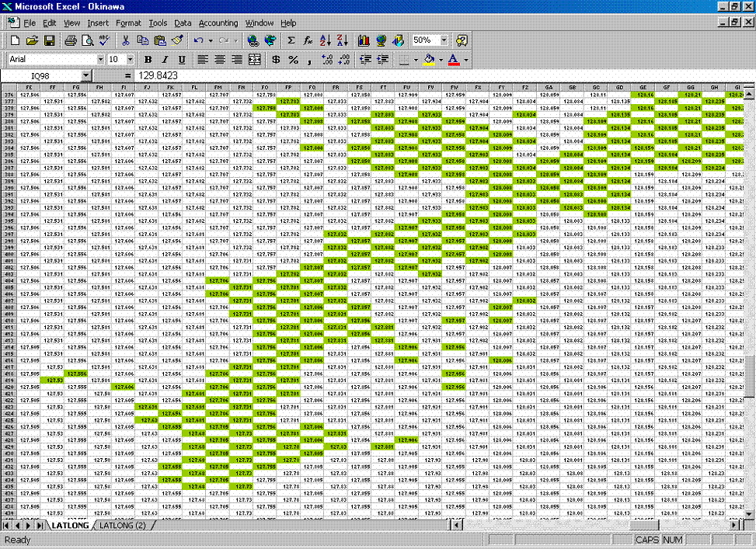Click the vertical scrollbar thumb
The image size is (756, 549).
pyautogui.click(x=749, y=377)
